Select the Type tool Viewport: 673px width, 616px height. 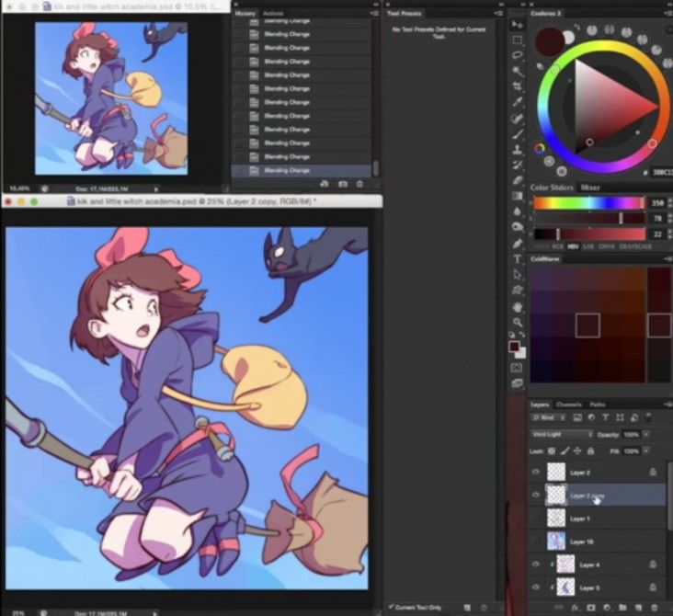pos(518,259)
